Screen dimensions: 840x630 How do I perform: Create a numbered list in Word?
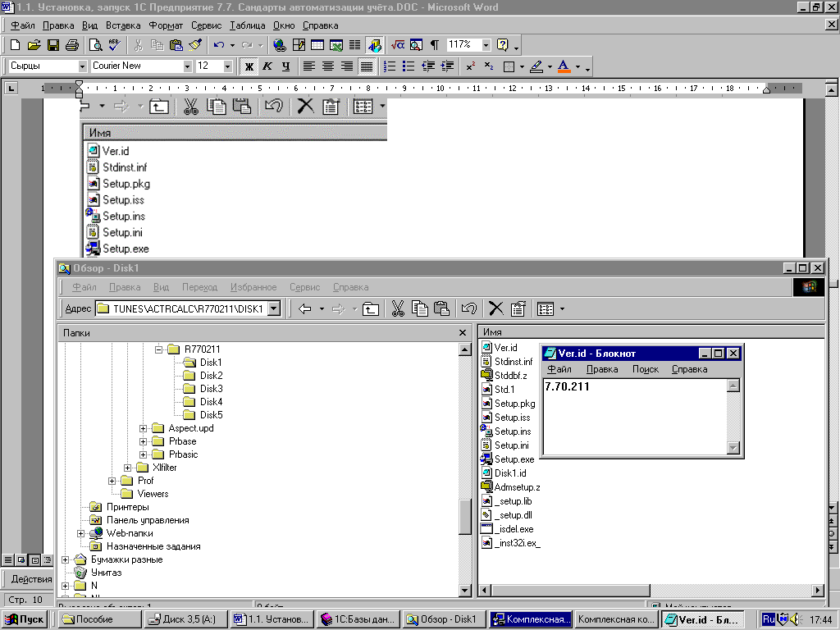tap(390, 66)
